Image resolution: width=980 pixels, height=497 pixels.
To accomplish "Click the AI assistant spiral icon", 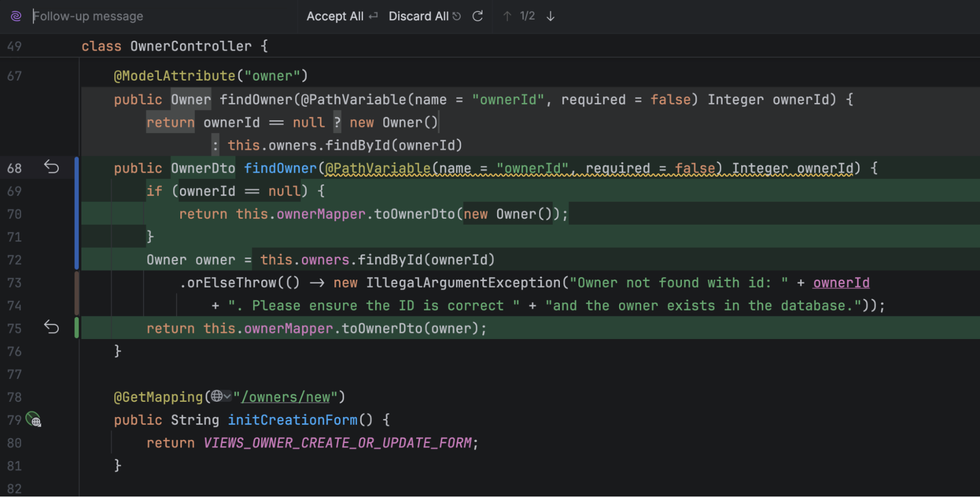I will pos(16,16).
